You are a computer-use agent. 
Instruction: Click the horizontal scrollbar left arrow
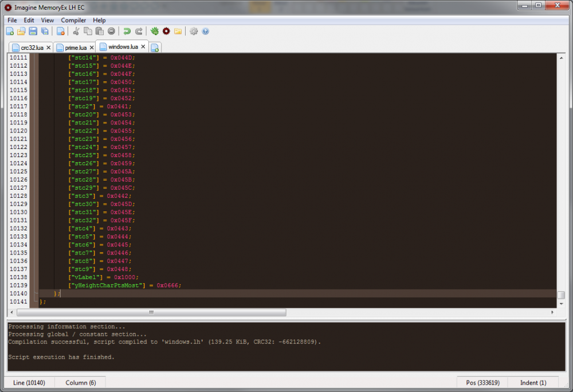tap(11, 312)
